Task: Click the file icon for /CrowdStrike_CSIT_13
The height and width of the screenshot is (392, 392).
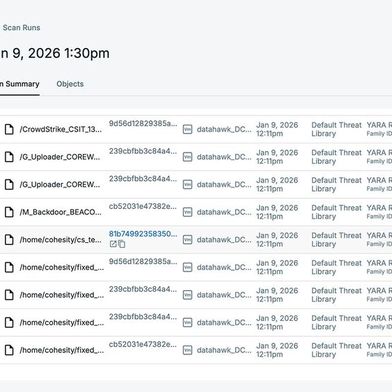Action: [9, 129]
